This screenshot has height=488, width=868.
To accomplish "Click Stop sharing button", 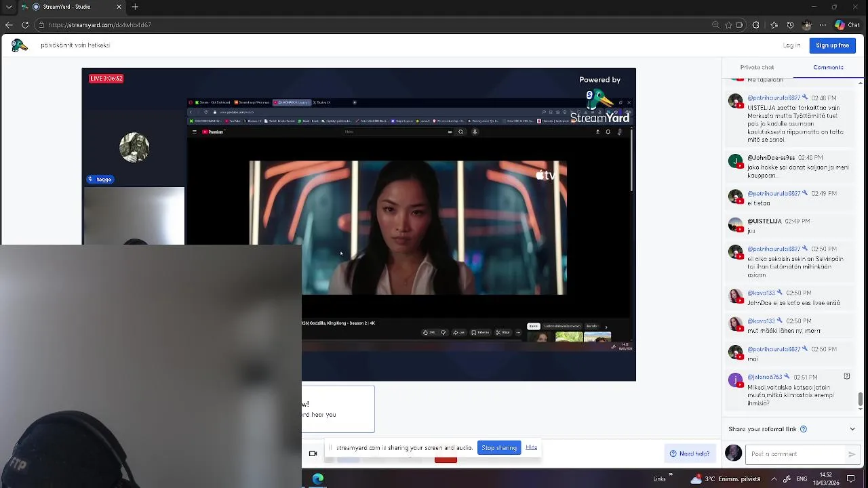I will click(499, 448).
